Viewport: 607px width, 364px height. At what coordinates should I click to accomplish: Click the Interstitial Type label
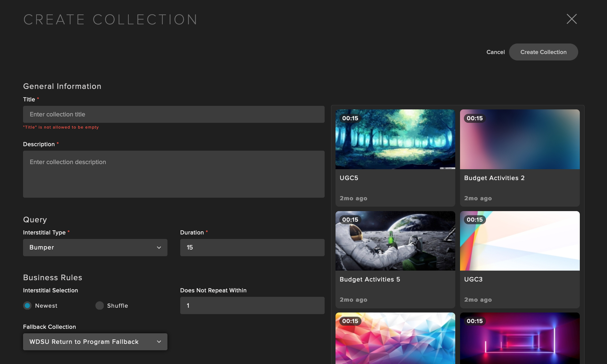tap(44, 233)
